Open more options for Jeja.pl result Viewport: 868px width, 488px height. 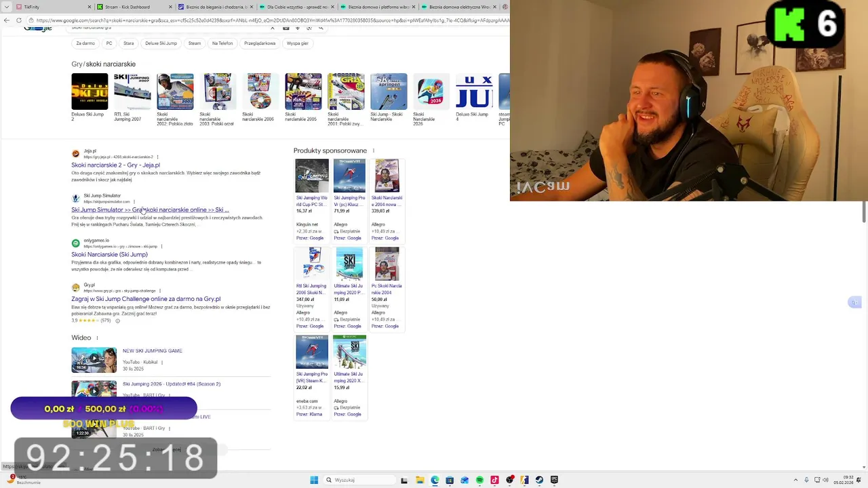(x=158, y=157)
